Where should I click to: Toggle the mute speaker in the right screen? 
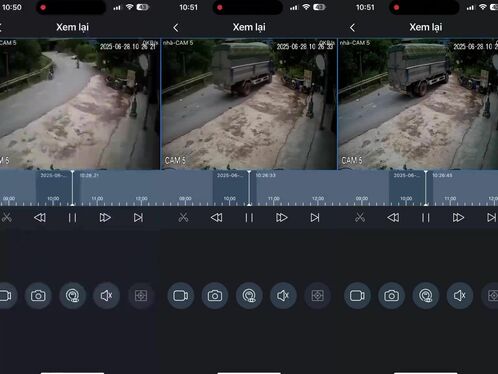pos(460,296)
